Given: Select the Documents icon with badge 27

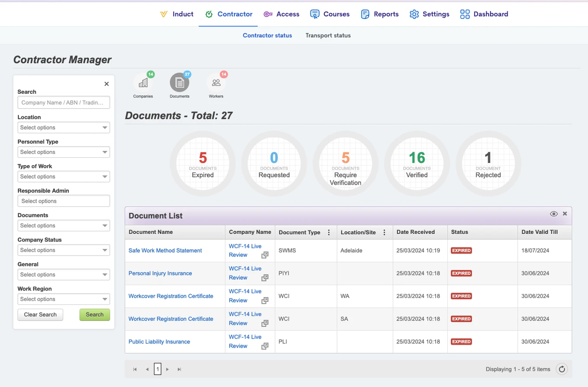Looking at the screenshot, I should tap(180, 82).
